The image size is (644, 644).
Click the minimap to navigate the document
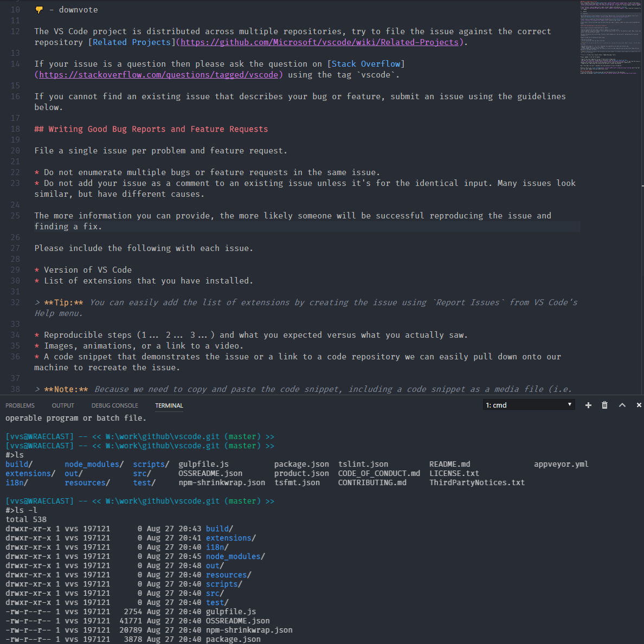[610, 38]
